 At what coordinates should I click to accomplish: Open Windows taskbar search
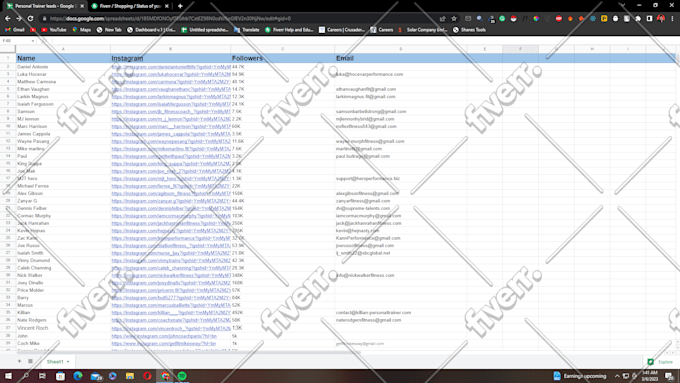(26, 376)
